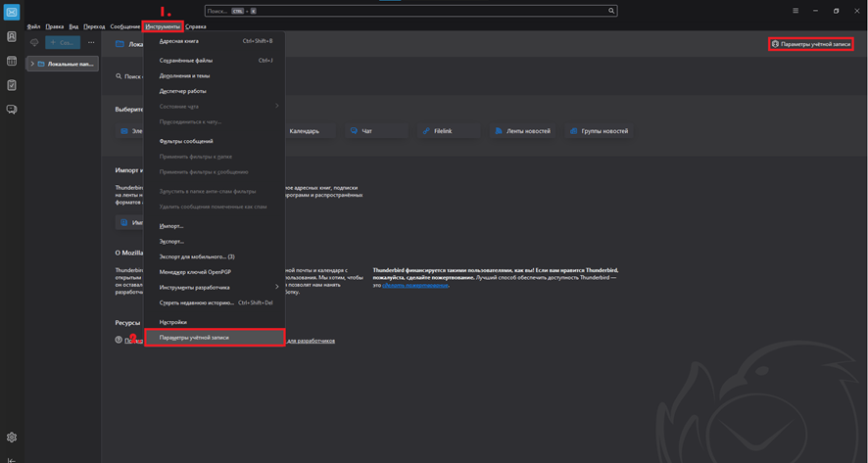Open the Файл menu
Screen dimensions: 868x463
(33, 26)
